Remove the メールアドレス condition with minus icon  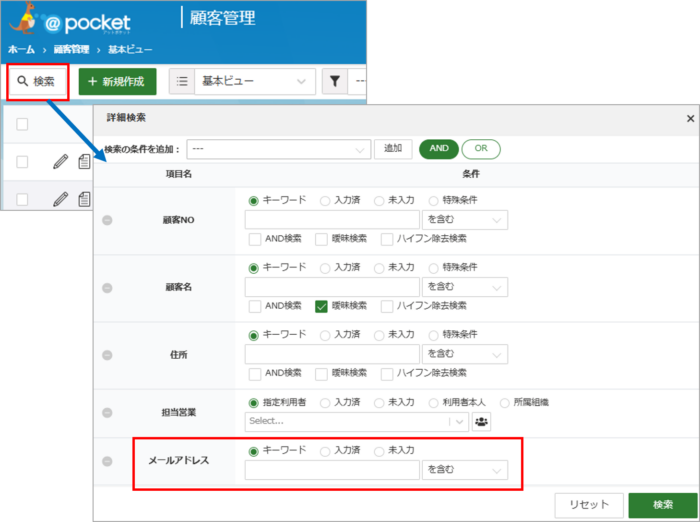107,461
